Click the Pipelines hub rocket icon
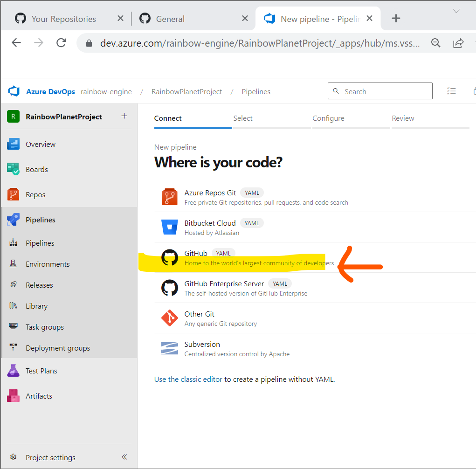This screenshot has height=469, width=476. (14, 220)
